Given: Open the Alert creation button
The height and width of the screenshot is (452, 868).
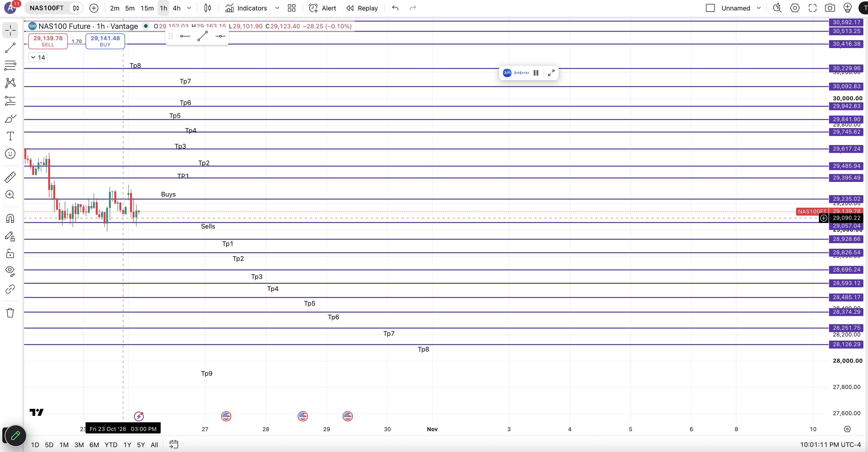Looking at the screenshot, I should [x=322, y=8].
